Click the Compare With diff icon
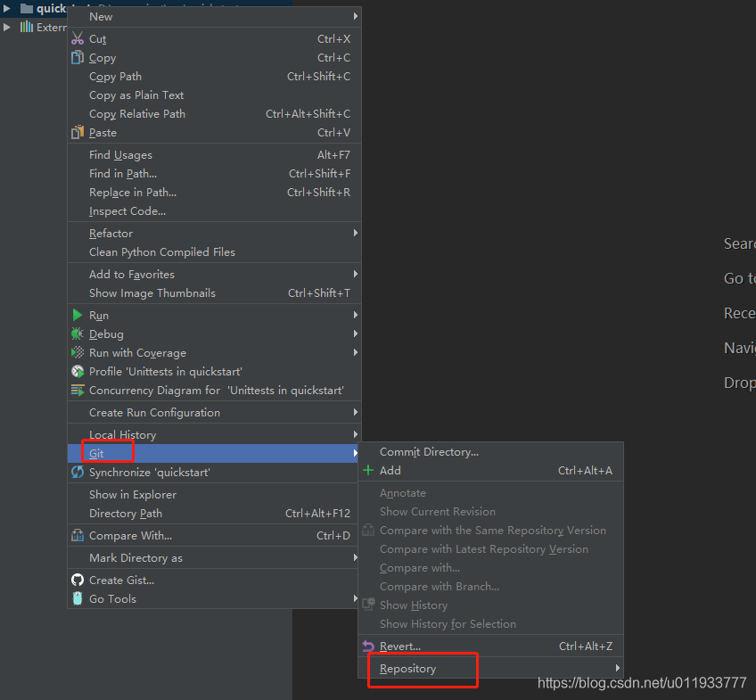 [x=78, y=535]
